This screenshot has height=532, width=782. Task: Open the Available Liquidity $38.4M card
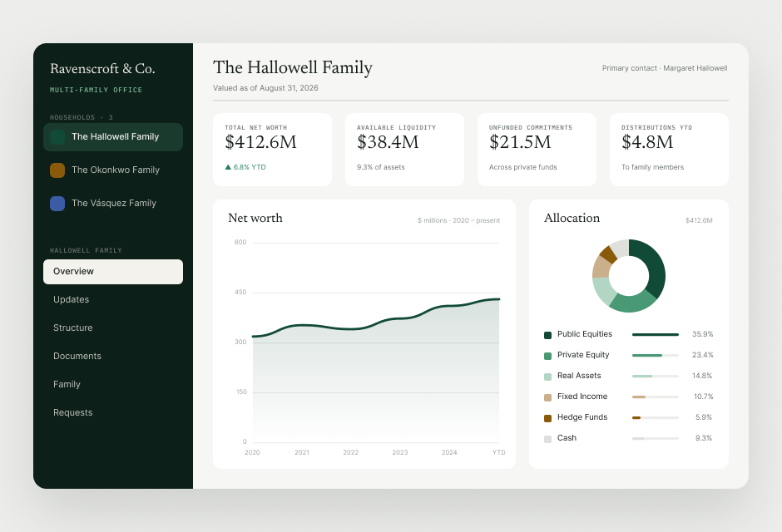point(404,150)
